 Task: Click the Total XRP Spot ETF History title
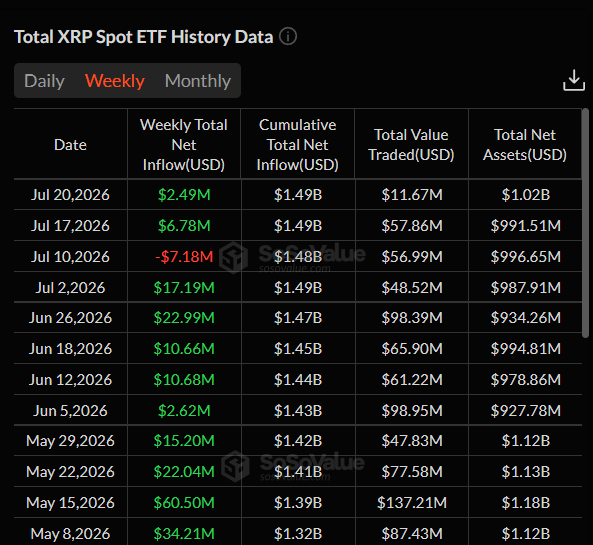pos(144,37)
